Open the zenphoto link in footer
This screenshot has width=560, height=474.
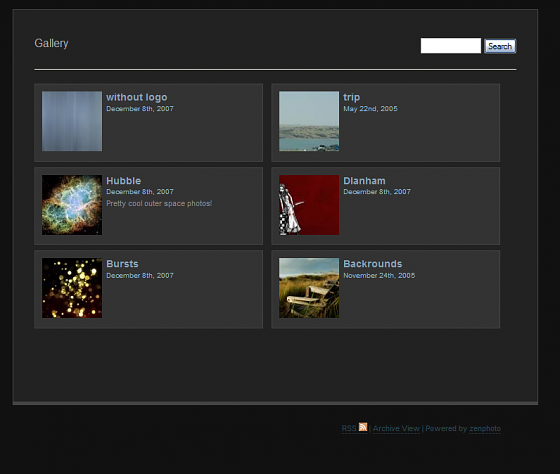point(485,429)
